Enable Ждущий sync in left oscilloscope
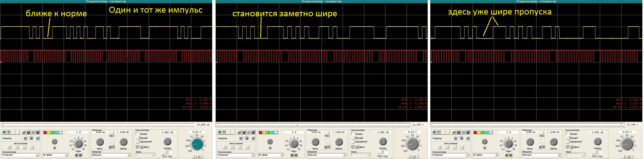 tap(138, 138)
